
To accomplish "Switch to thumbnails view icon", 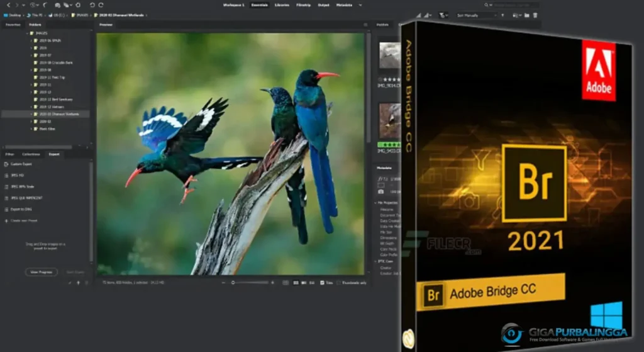I will coord(296,283).
